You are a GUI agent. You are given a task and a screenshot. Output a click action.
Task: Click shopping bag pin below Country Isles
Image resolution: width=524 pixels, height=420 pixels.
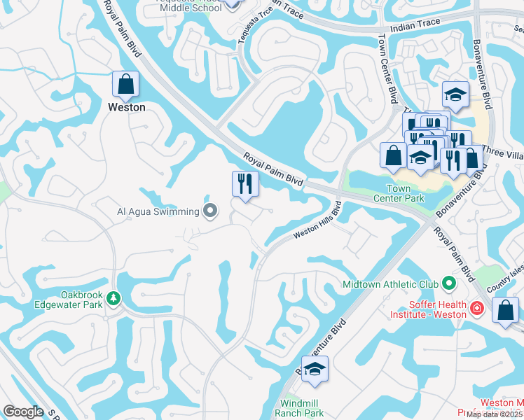pos(505,311)
